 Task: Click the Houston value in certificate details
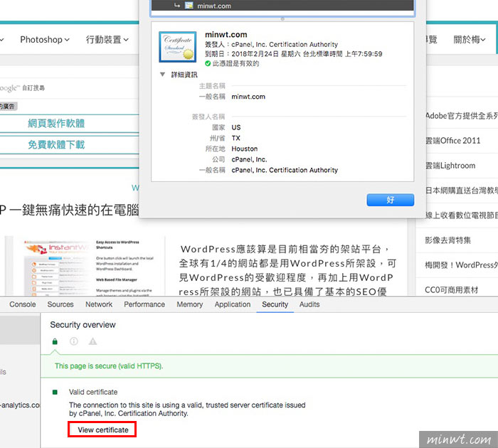click(245, 149)
